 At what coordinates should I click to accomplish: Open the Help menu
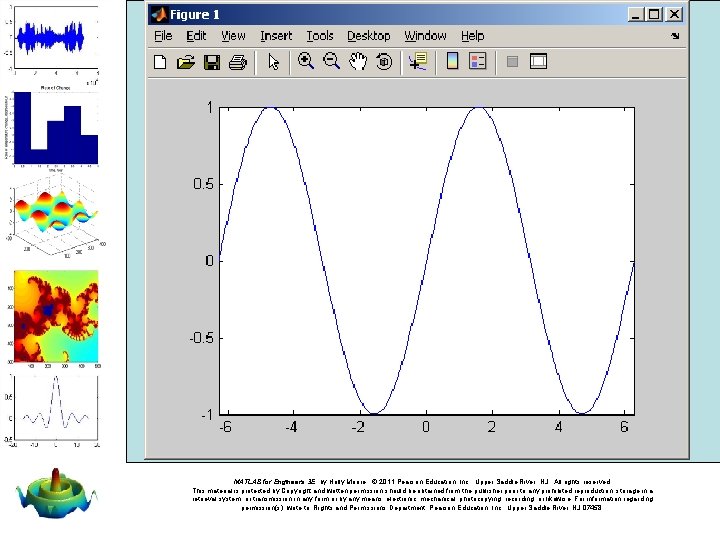click(472, 36)
